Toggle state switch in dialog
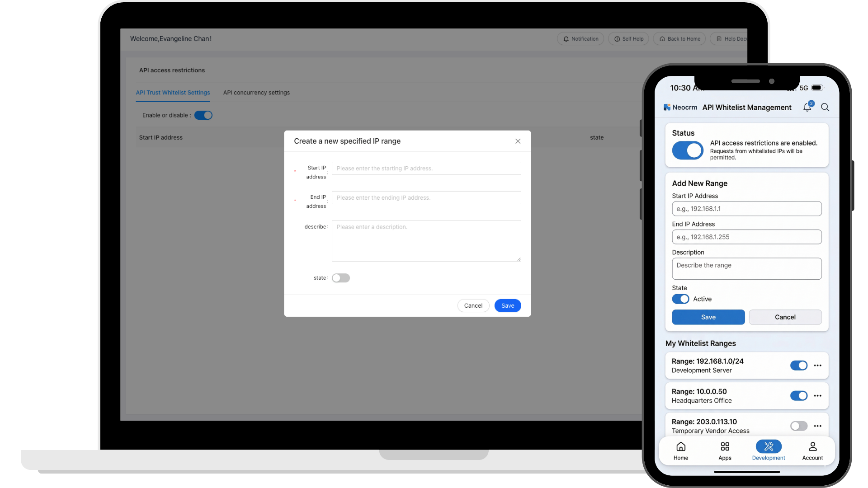868x488 pixels. coord(341,278)
